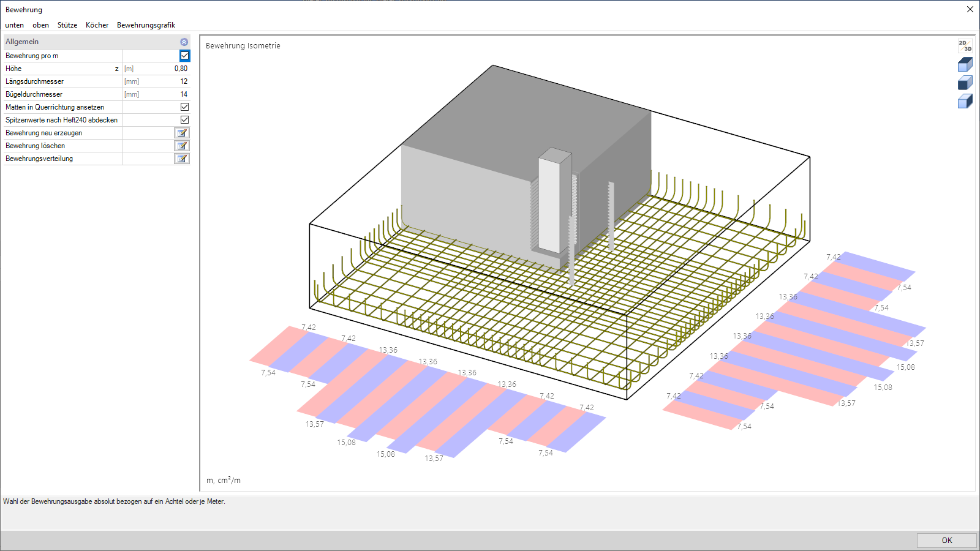Select the Bewehrungsverteilung label

(39, 159)
